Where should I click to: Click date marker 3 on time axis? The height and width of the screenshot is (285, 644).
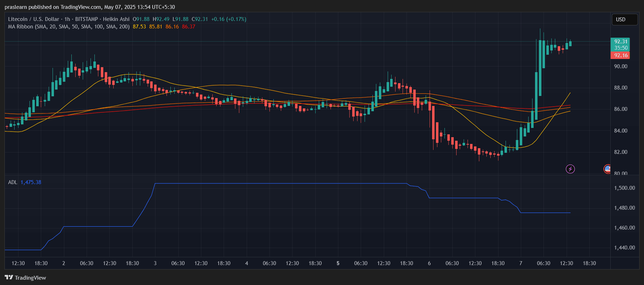point(155,263)
